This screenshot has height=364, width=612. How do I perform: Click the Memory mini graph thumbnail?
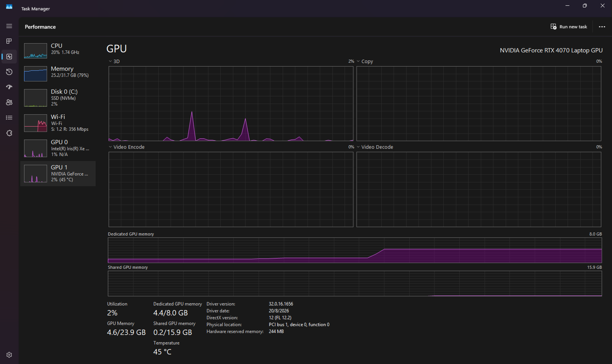click(x=36, y=74)
